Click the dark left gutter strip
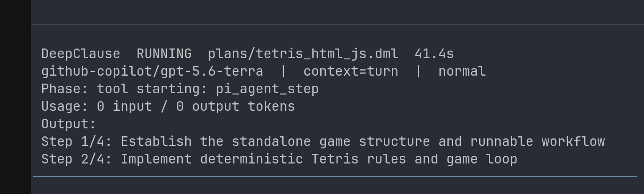This screenshot has height=194, width=644. pos(15,97)
